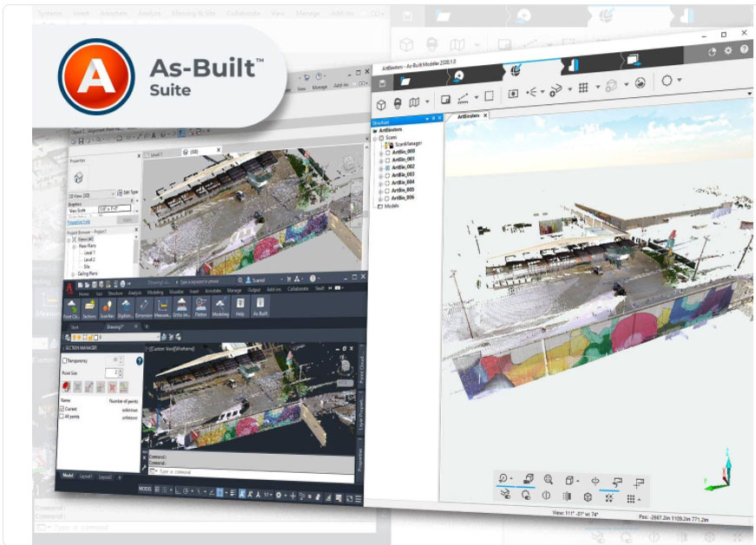Open the Analyze tab in the AutoCAD ribbon

[x=135, y=292]
